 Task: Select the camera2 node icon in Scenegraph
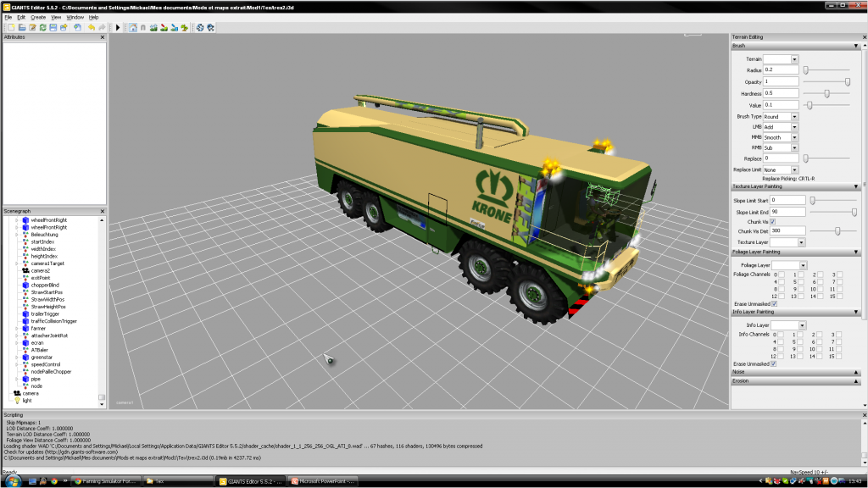click(x=25, y=270)
